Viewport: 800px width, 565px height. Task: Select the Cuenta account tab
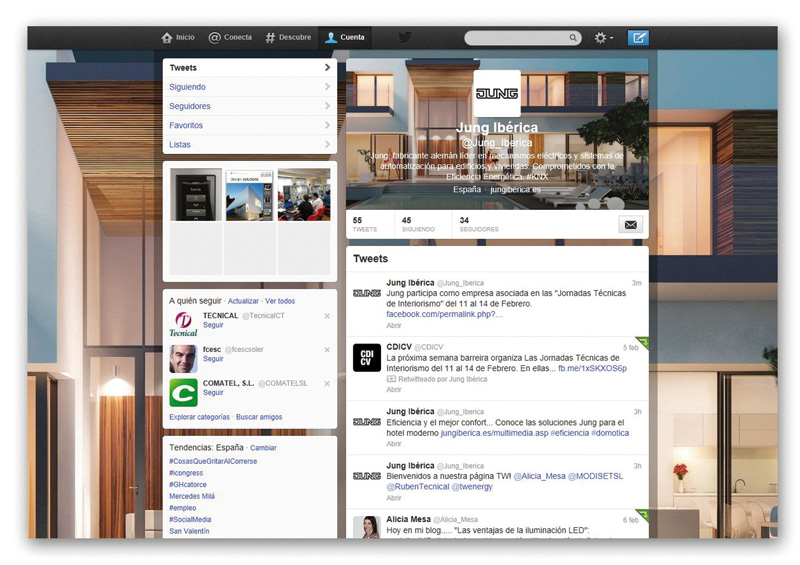click(x=345, y=38)
